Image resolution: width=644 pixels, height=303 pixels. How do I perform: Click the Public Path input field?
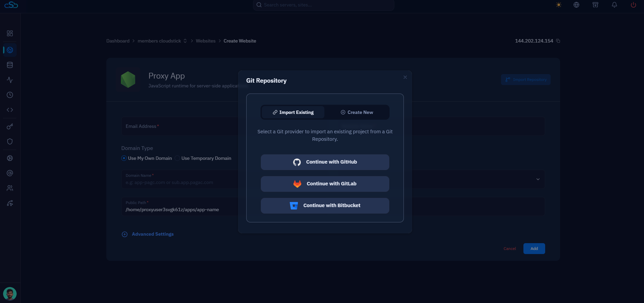180,206
